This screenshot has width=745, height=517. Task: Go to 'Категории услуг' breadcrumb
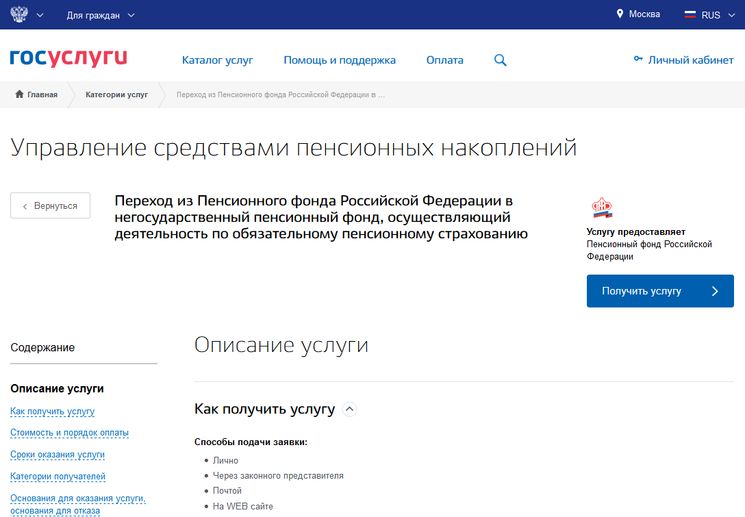coord(116,95)
